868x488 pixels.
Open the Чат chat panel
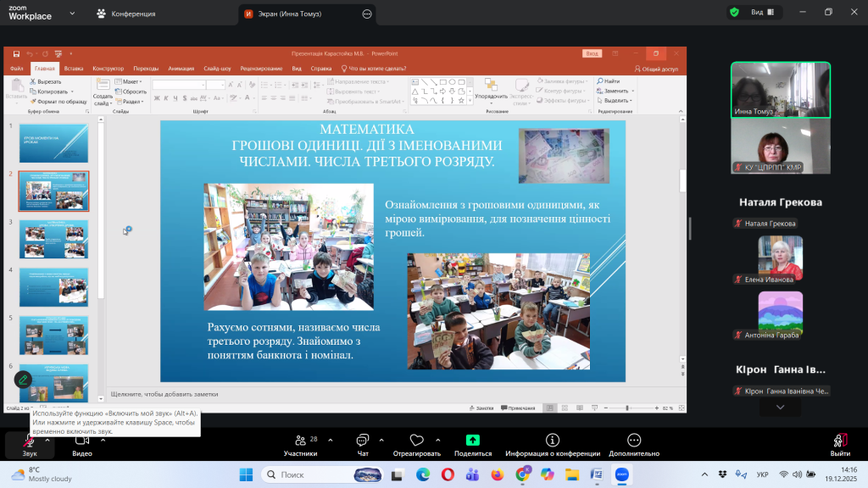pyautogui.click(x=363, y=442)
